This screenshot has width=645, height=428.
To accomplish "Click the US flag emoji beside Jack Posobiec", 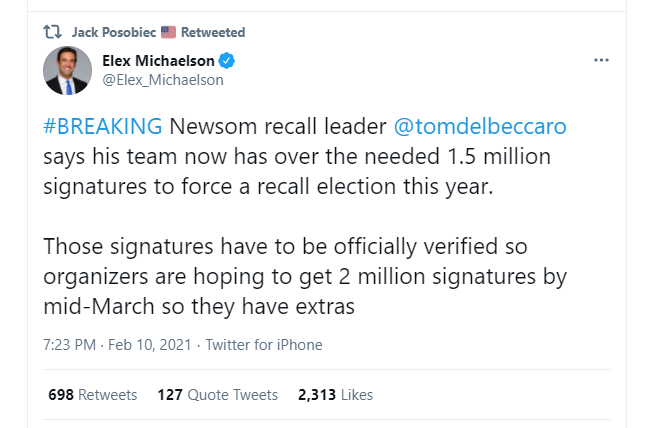I will pyautogui.click(x=168, y=32).
